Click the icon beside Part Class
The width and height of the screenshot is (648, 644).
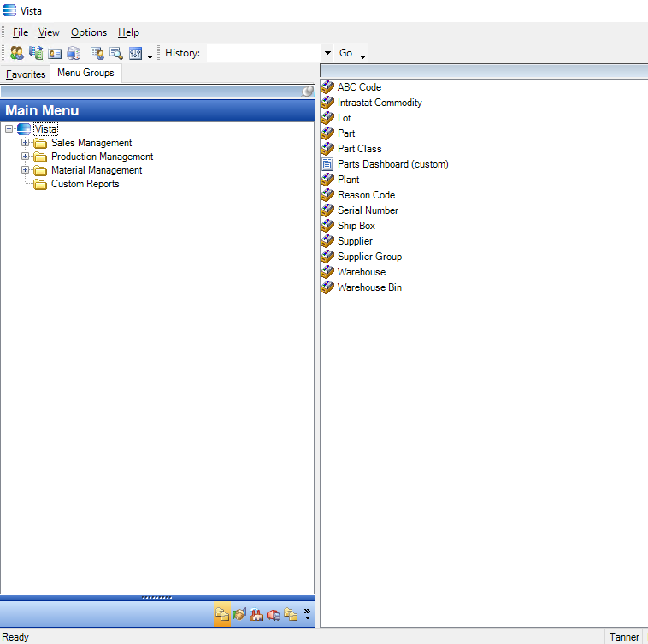[327, 149]
